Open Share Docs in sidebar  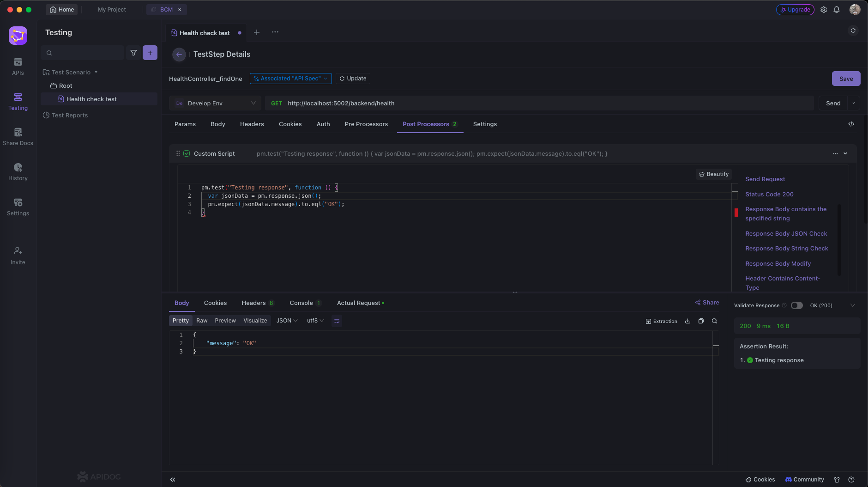pos(18,137)
